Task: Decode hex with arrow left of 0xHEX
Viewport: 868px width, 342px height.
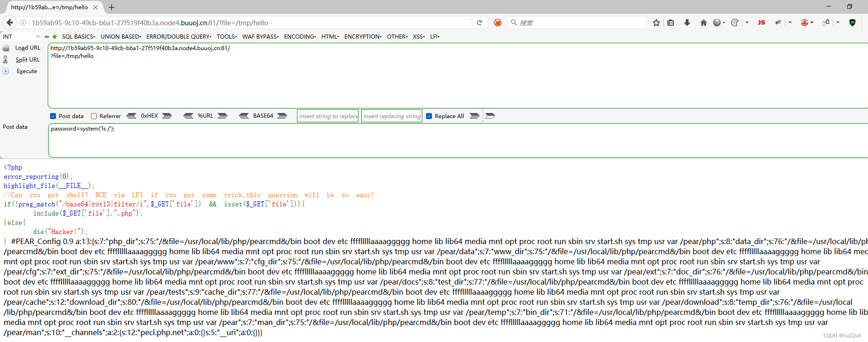Action: [131, 116]
